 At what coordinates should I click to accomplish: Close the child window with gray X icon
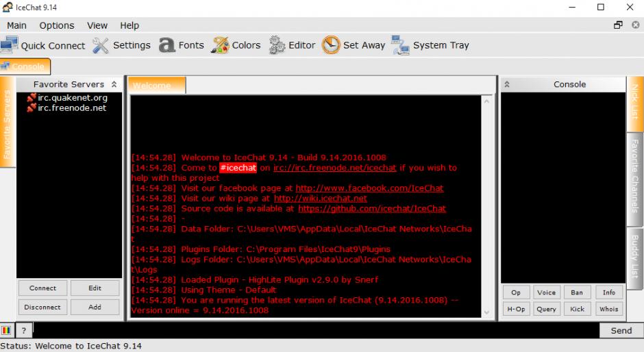pyautogui.click(x=635, y=25)
